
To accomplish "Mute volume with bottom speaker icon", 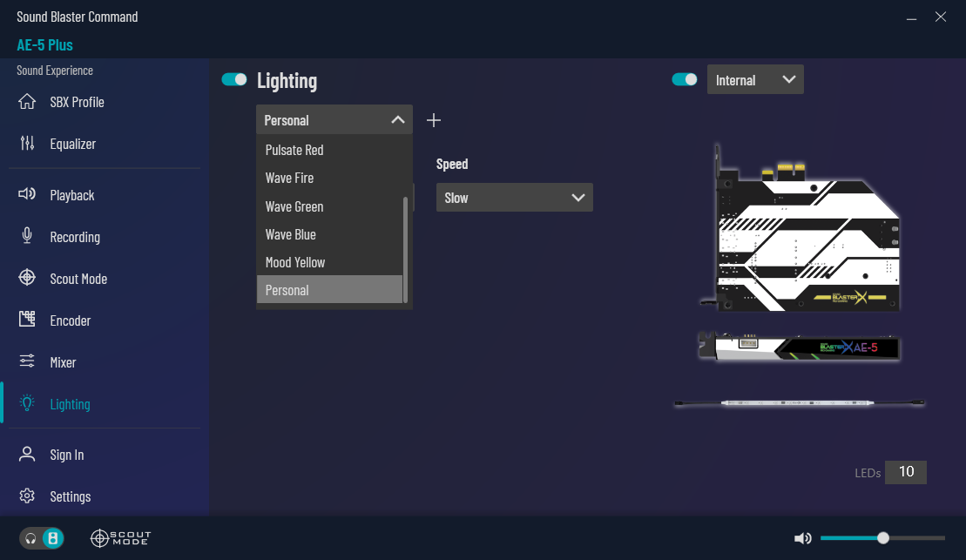I will [803, 538].
